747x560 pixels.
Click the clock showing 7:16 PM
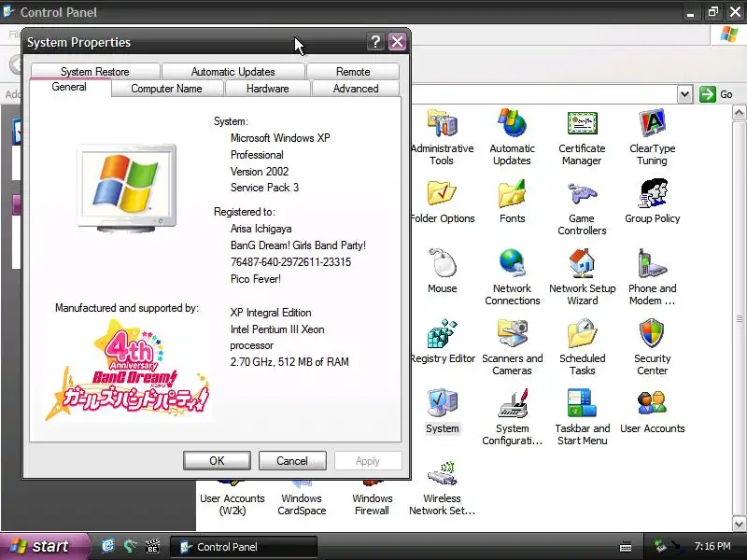tap(712, 546)
